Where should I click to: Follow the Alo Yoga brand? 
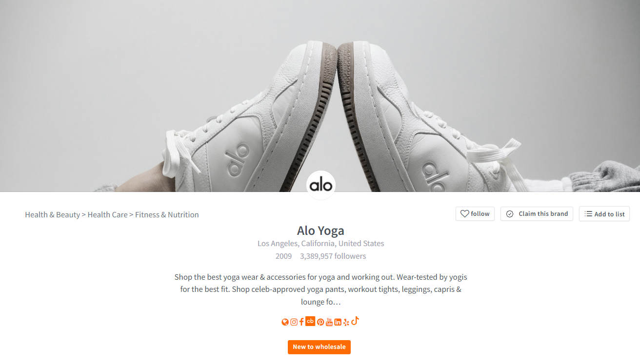(x=475, y=214)
